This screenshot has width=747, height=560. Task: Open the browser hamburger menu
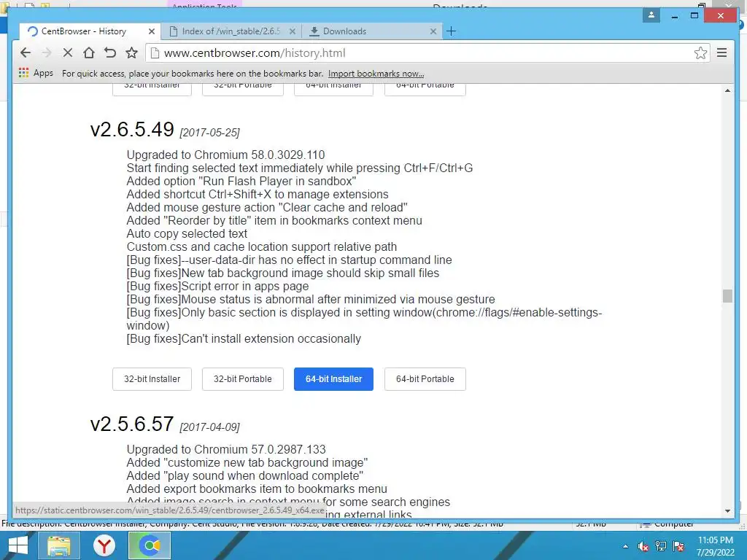721,52
